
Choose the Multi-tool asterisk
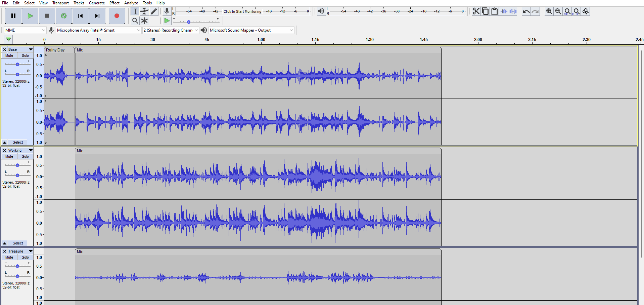tap(144, 21)
